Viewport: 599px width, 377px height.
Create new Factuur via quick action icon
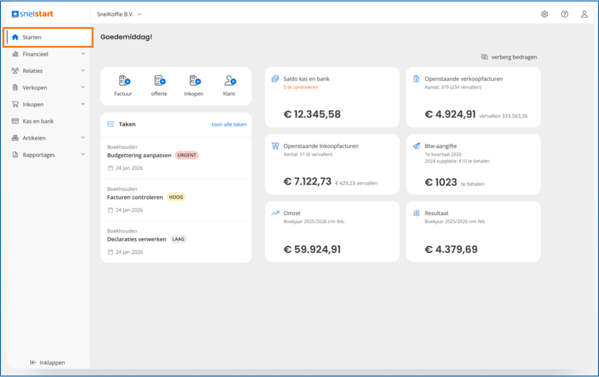point(124,81)
